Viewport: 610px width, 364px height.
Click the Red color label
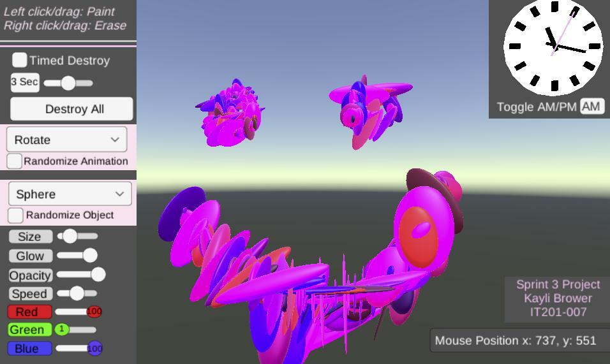click(29, 312)
